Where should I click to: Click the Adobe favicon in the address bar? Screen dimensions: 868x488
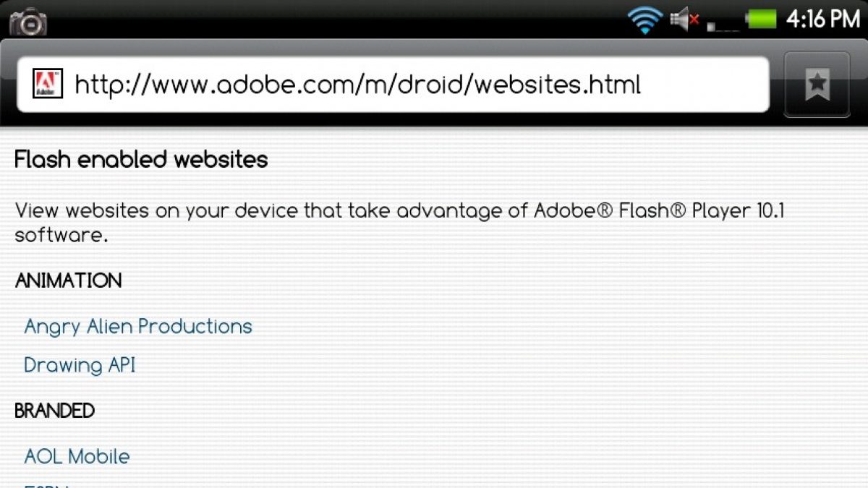tap(48, 85)
